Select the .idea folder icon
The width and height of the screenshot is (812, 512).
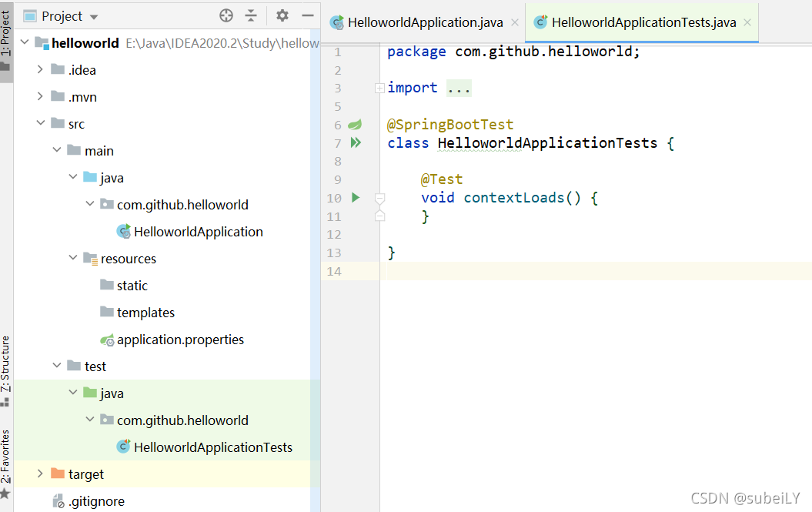click(x=58, y=69)
